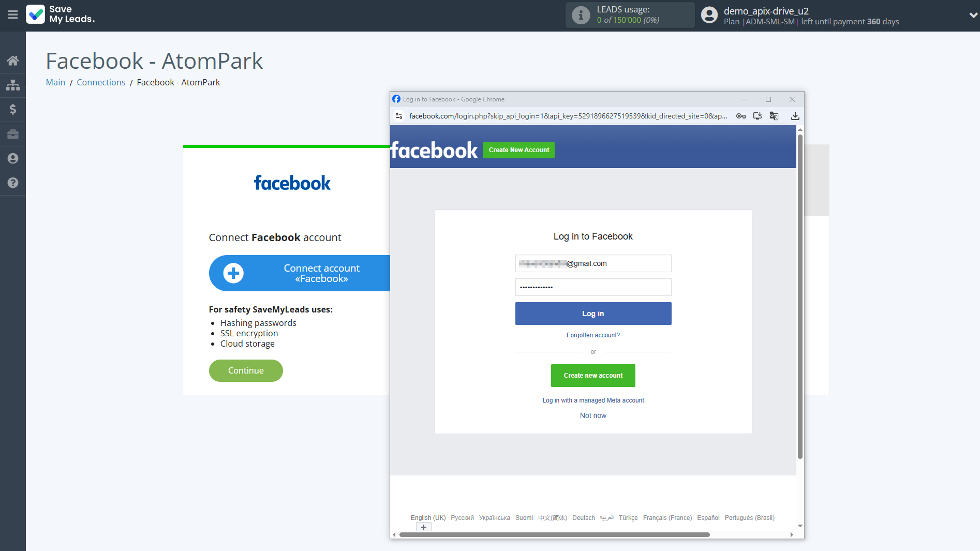The height and width of the screenshot is (551, 980).
Task: Click the plus button to show more languages
Action: (424, 527)
